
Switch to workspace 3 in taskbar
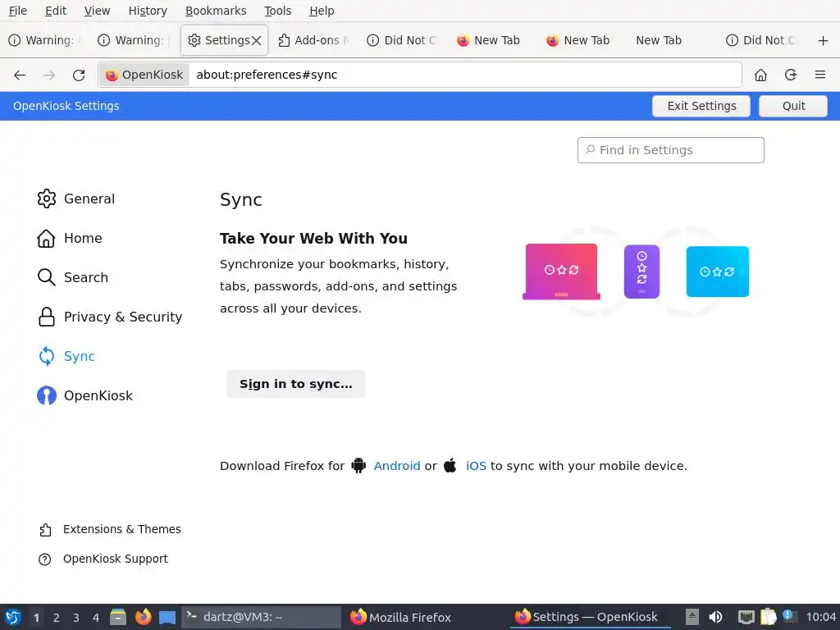[x=76, y=618]
